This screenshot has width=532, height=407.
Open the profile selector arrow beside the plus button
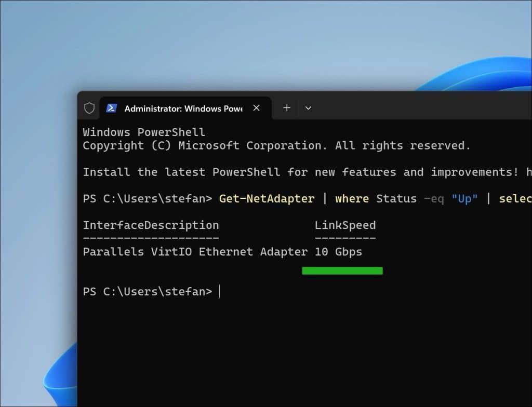click(x=308, y=108)
